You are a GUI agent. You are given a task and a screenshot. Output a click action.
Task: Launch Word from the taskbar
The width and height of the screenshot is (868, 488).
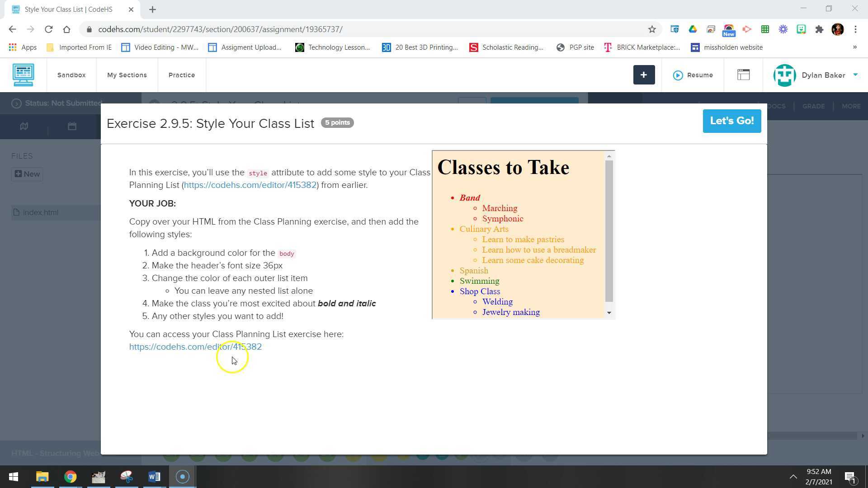[154, 477]
